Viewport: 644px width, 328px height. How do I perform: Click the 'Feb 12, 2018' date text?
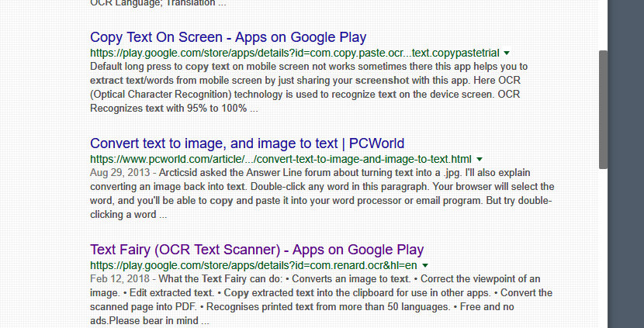click(120, 279)
